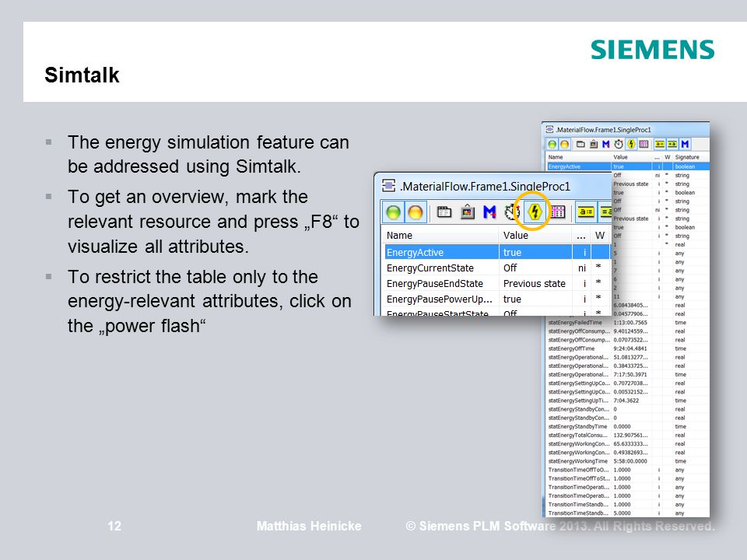The image size is (747, 560).
Task: Click the pink table icon in the small background toolbar
Action: [644, 144]
